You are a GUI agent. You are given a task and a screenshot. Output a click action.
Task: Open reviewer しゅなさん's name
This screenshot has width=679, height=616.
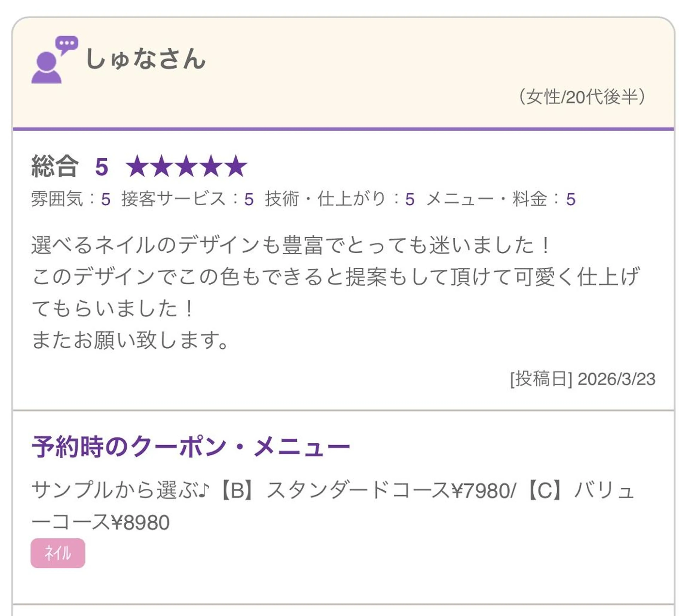click(x=146, y=59)
